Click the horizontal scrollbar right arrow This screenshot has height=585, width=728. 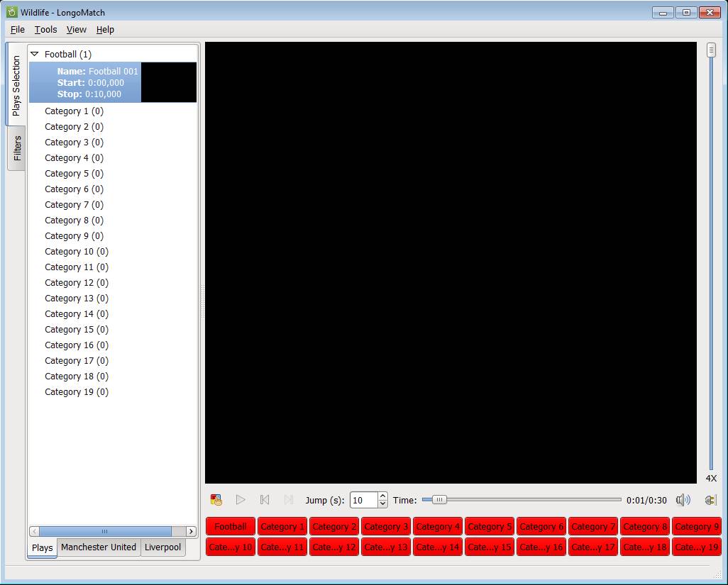point(191,531)
